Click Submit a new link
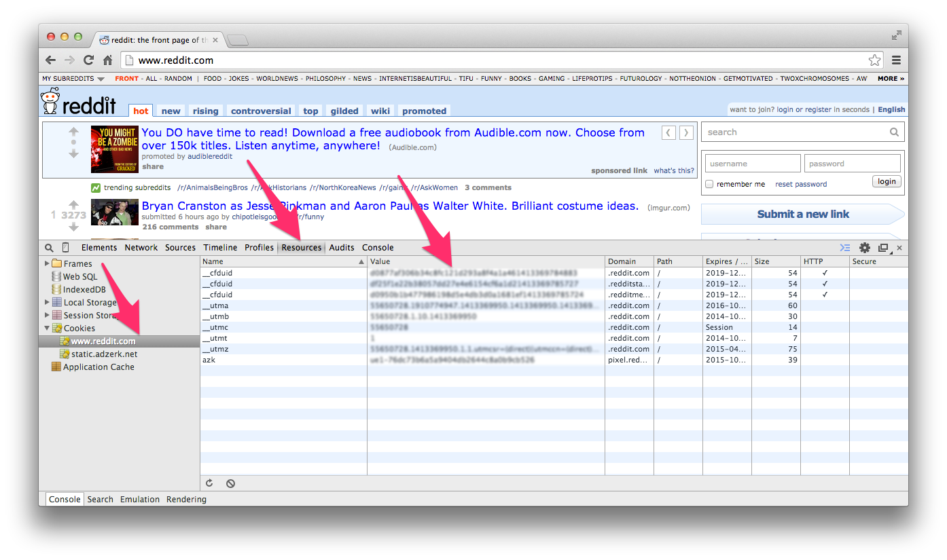 point(803,214)
